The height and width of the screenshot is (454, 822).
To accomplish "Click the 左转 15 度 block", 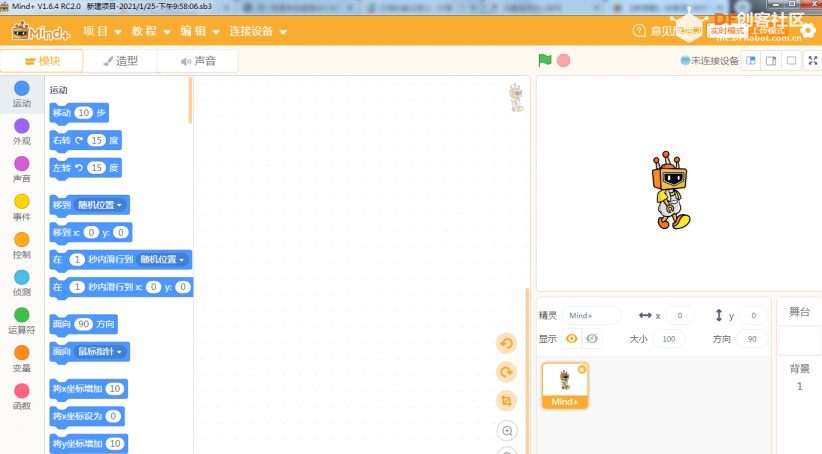I will tap(85, 168).
